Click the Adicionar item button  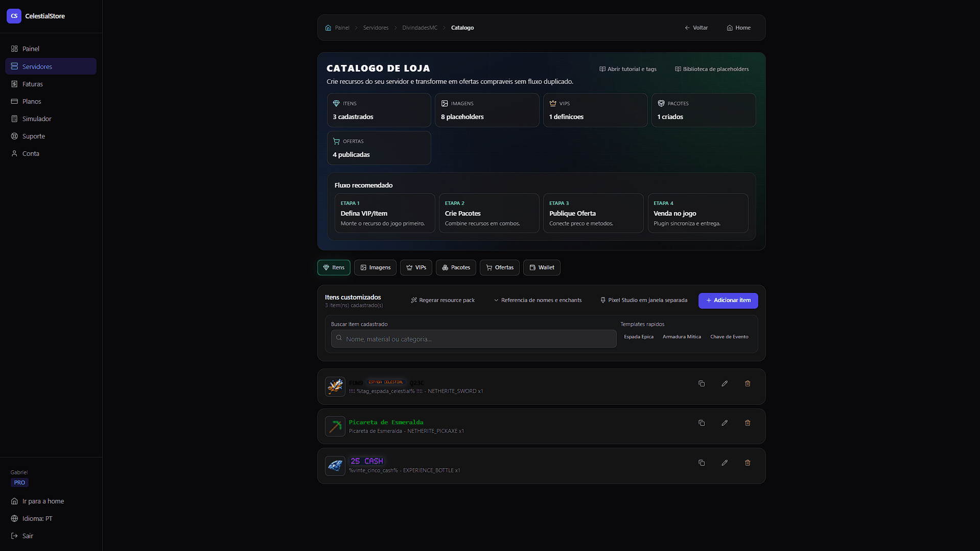click(728, 301)
